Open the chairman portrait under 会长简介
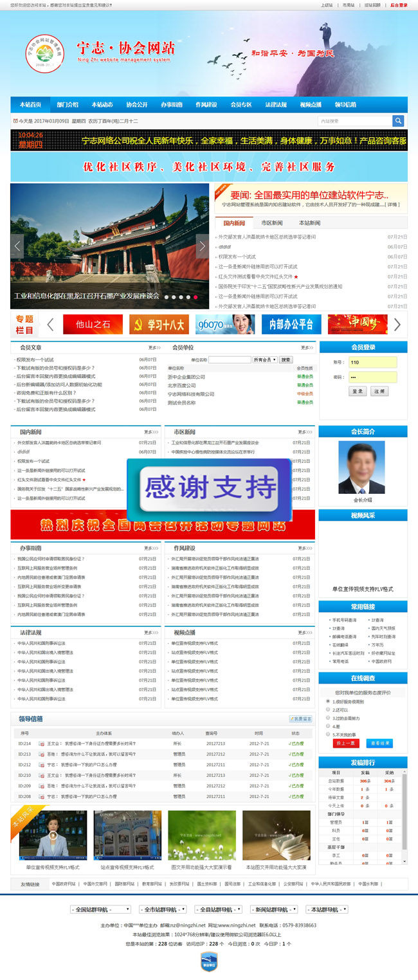 pos(363,467)
